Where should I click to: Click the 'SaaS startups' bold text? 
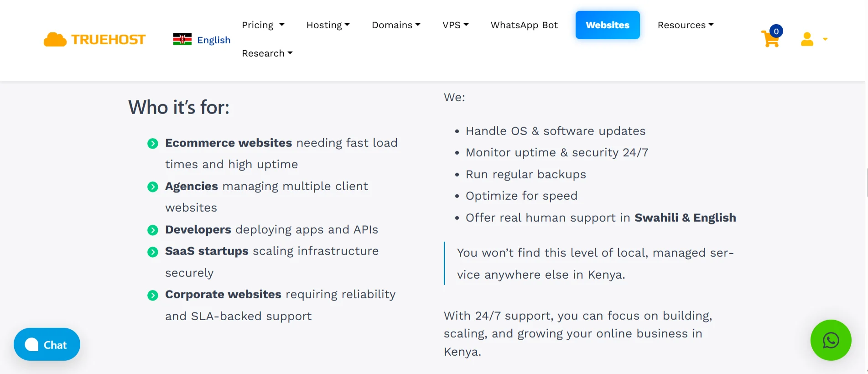point(207,251)
